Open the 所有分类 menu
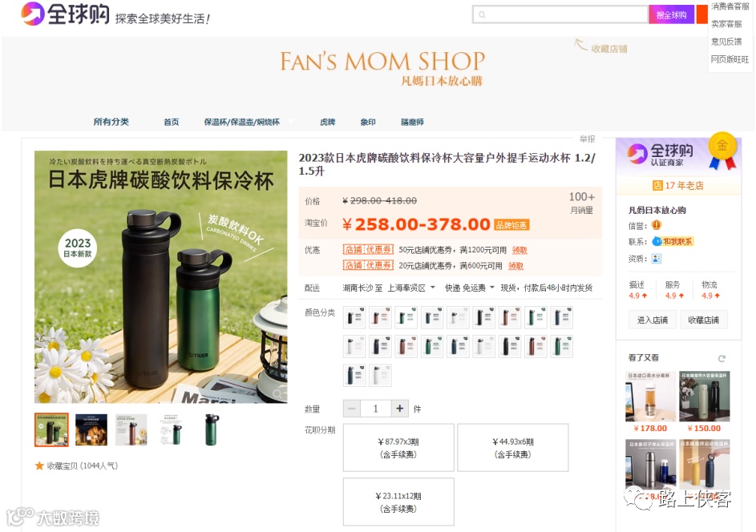 pos(111,122)
